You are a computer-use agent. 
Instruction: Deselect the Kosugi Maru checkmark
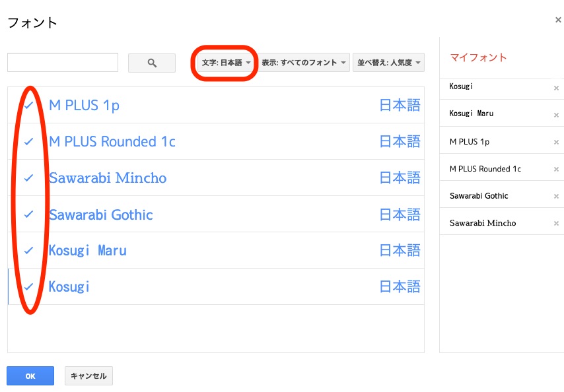click(29, 250)
